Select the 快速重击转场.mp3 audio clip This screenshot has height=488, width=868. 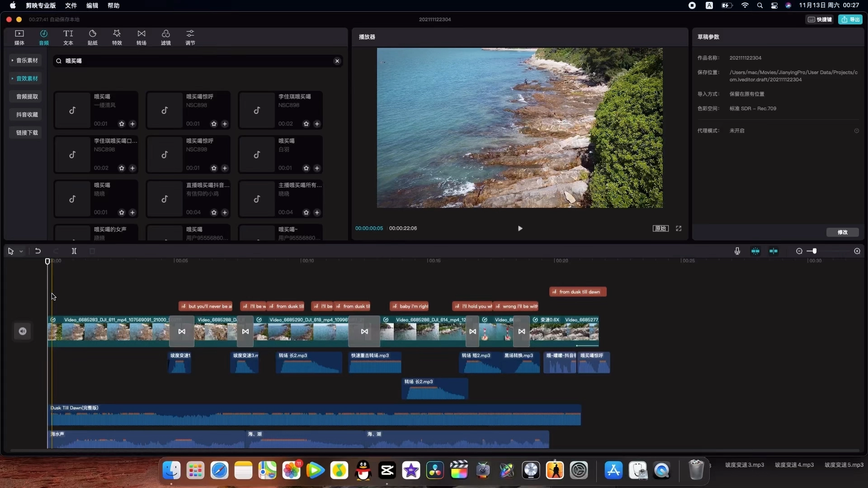tap(375, 363)
